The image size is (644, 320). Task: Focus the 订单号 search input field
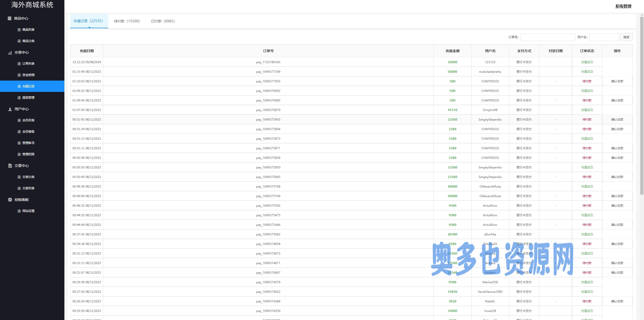548,37
